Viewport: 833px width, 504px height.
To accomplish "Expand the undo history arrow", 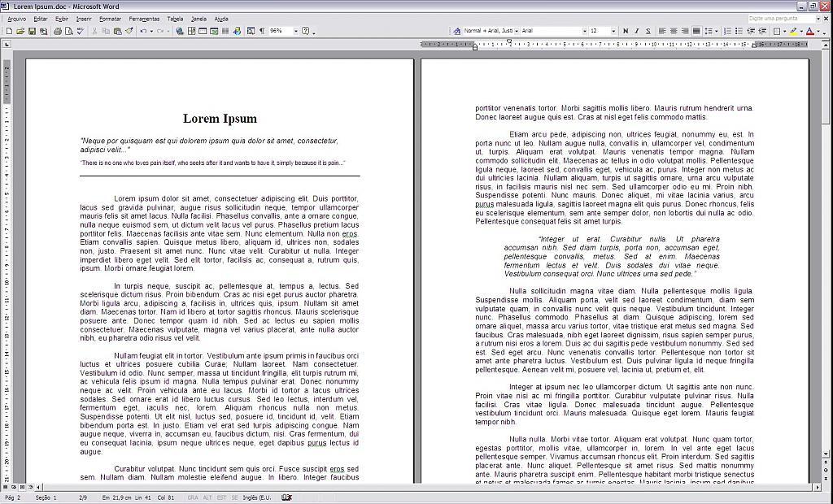I will tap(151, 32).
